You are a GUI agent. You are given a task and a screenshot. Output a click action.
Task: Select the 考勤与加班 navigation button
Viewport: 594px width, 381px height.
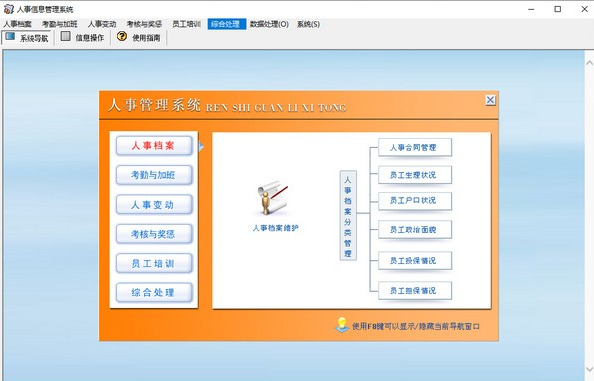click(x=154, y=175)
